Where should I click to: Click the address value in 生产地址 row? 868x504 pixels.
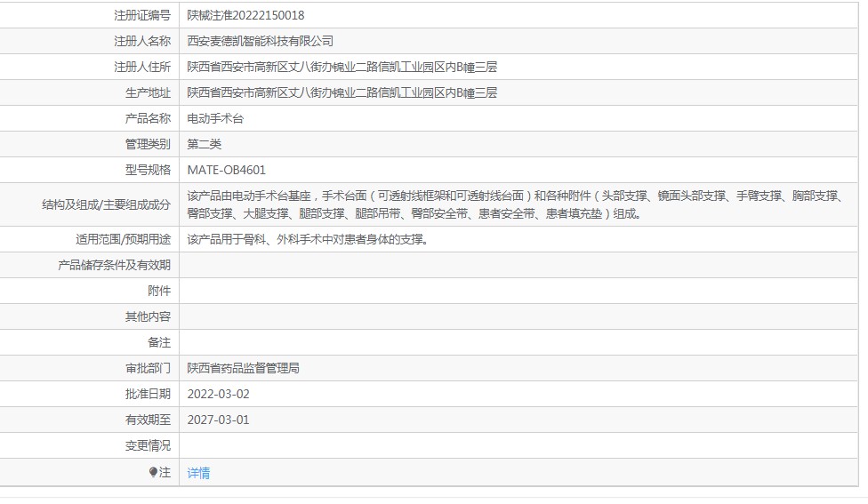(342, 92)
